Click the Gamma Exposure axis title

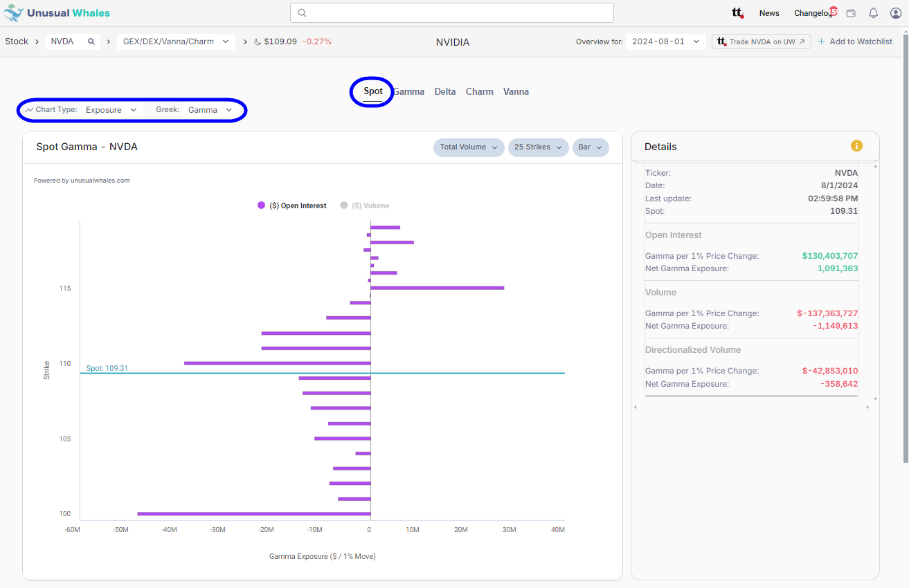(323, 556)
